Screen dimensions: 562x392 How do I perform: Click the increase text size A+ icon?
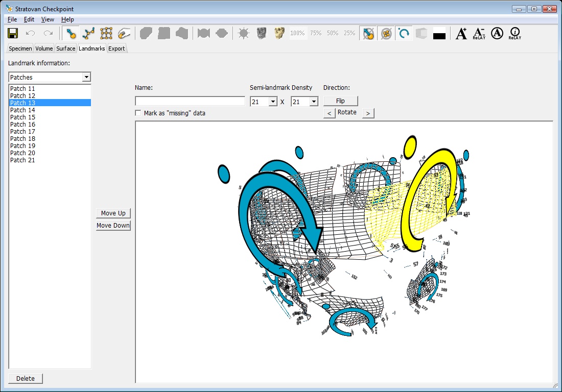[461, 34]
